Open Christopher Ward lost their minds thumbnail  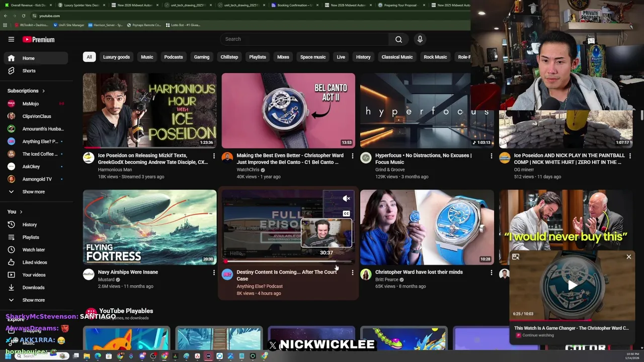coord(427,227)
